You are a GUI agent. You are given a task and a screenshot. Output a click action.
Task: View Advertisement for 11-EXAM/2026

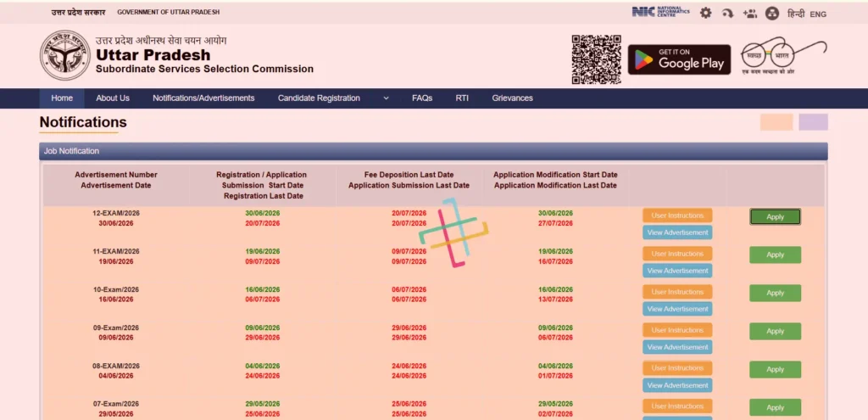pyautogui.click(x=677, y=271)
